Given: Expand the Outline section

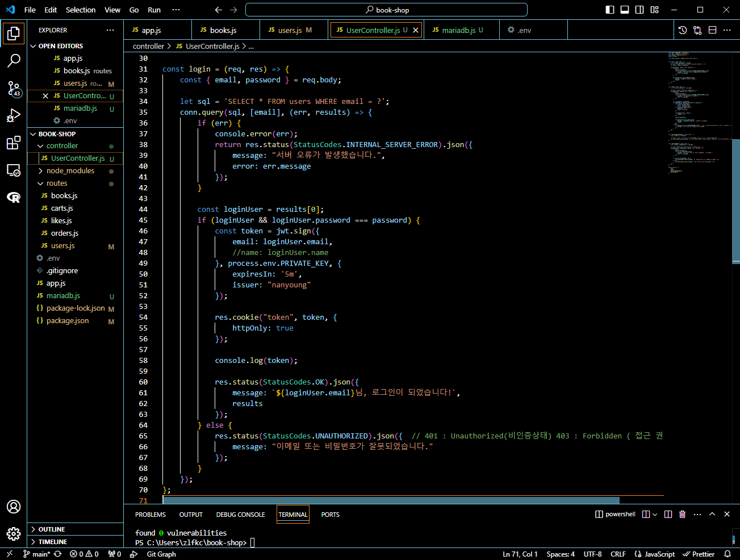Looking at the screenshot, I should coord(75,529).
